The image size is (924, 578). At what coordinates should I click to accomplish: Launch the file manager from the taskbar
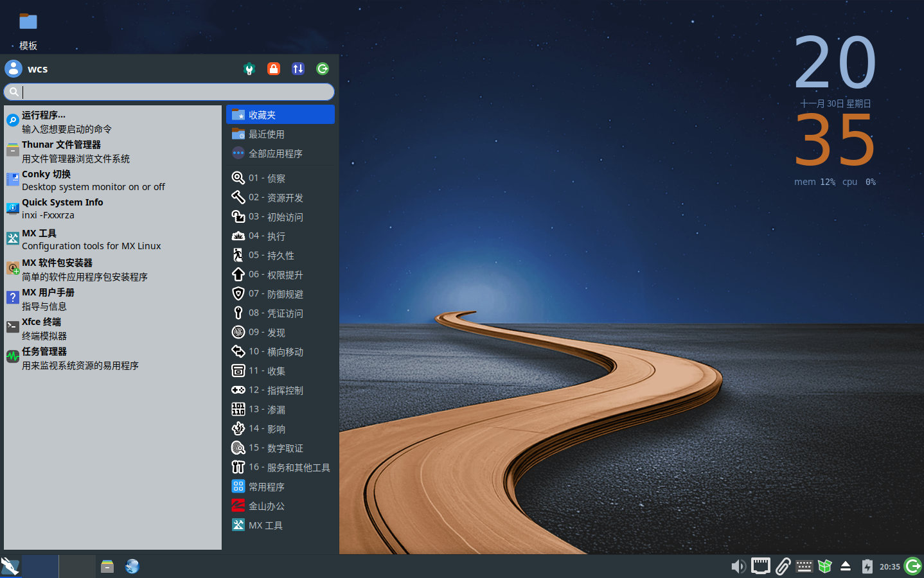107,566
